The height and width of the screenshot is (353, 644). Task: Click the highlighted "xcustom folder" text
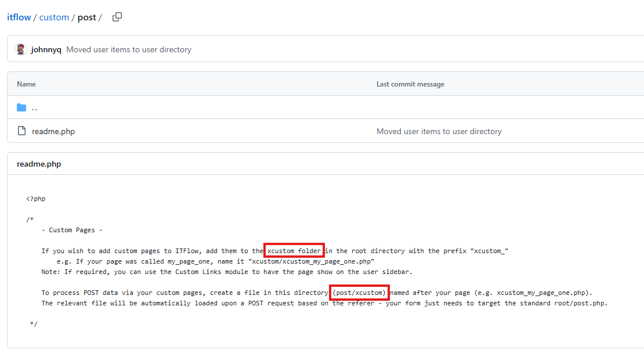[294, 251]
